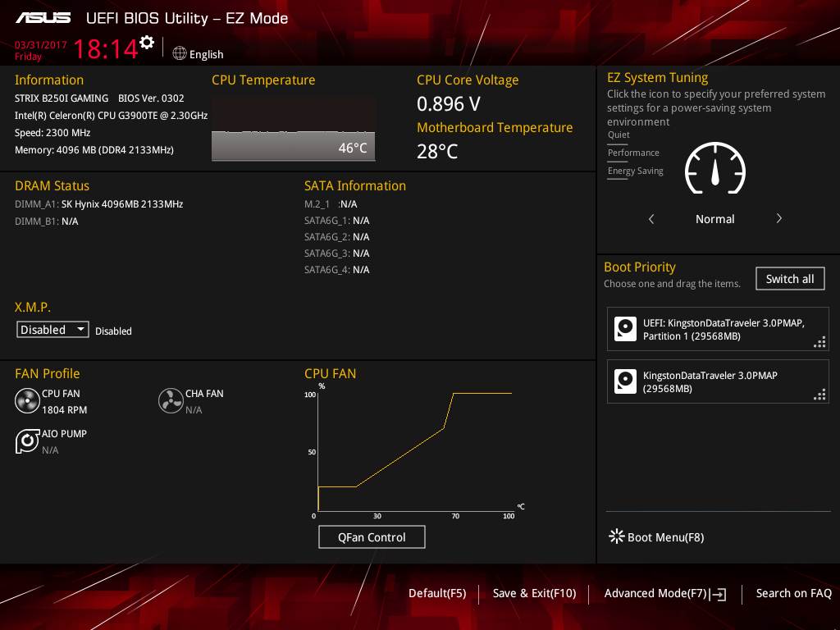840x630 pixels.
Task: Click the SATA6G_3 N/A entry
Action: click(337, 253)
